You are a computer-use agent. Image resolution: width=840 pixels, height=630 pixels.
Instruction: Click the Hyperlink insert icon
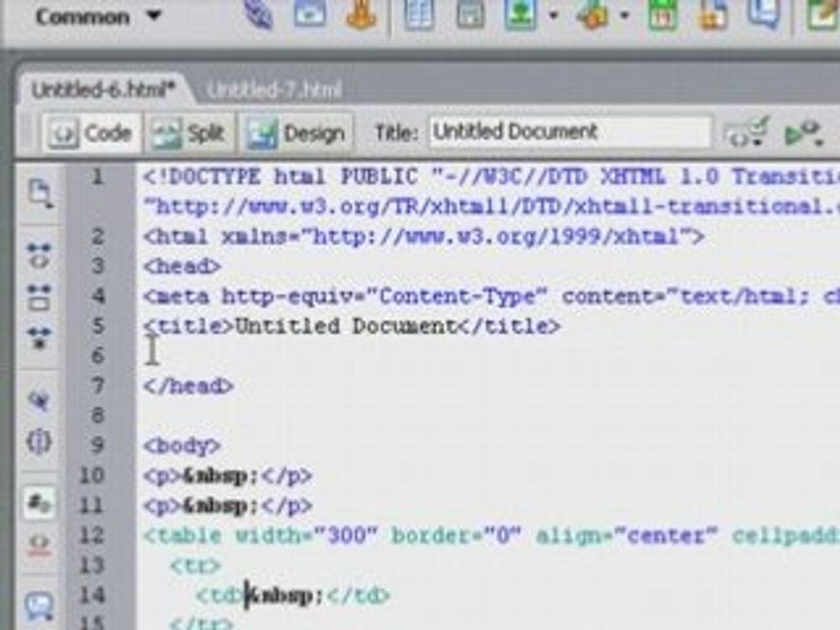point(259,15)
